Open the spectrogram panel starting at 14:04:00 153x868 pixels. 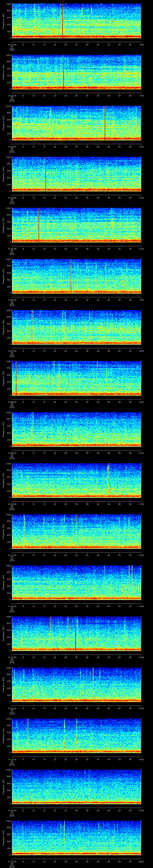point(77,174)
